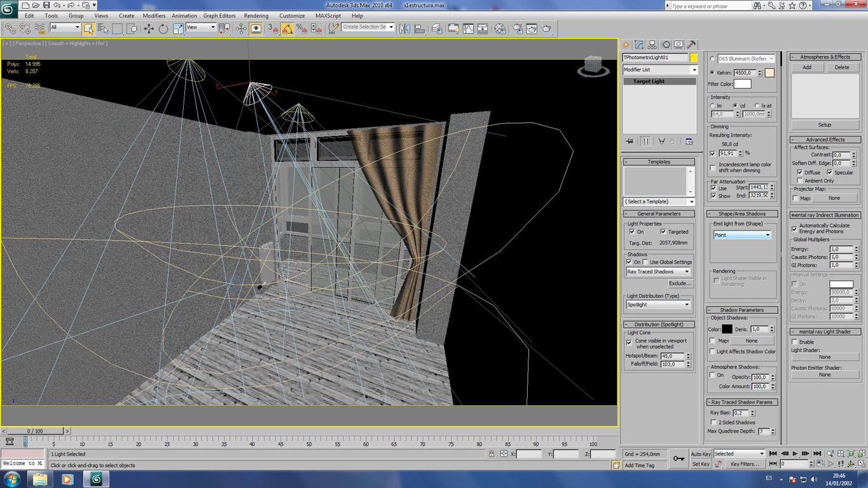Screen dimensions: 868x488
Task: Open the Material Editor icon
Action: pos(500,29)
